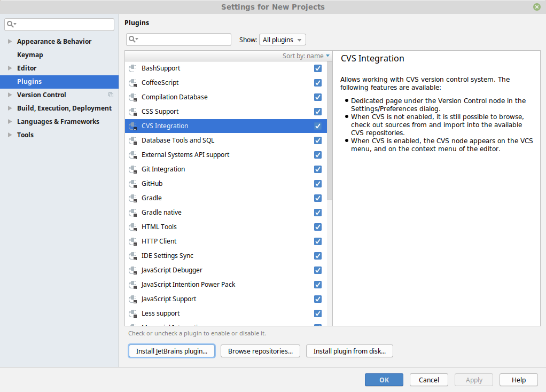Select Keymap in the settings tree
Screen dimensions: 546x392
tap(30, 55)
